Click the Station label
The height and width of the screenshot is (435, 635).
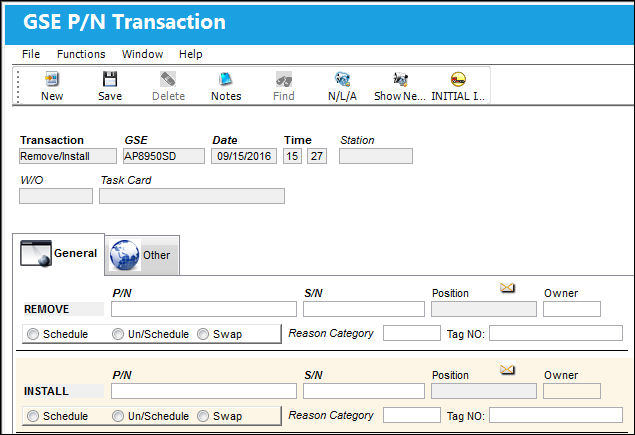point(357,140)
